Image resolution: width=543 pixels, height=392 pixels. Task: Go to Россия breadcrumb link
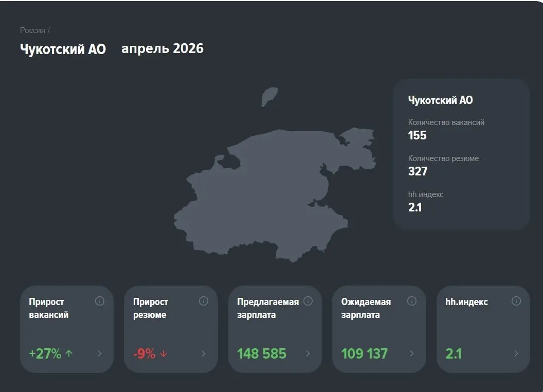[x=32, y=30]
